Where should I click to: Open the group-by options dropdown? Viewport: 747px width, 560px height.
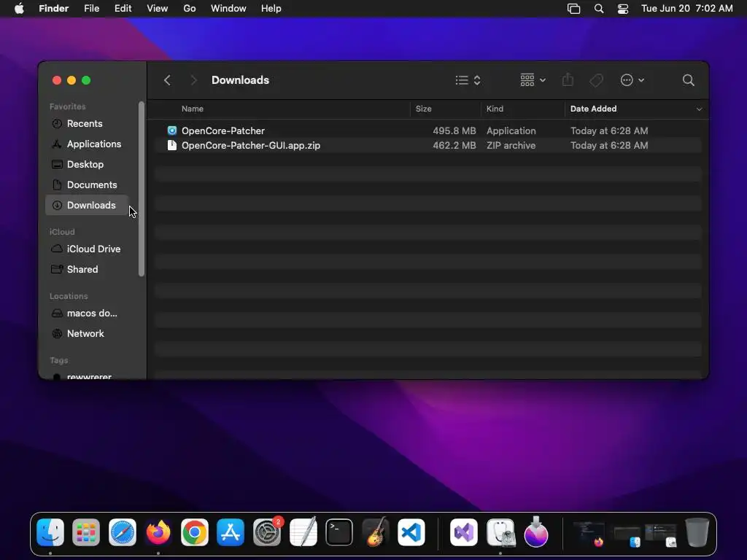[x=533, y=80]
